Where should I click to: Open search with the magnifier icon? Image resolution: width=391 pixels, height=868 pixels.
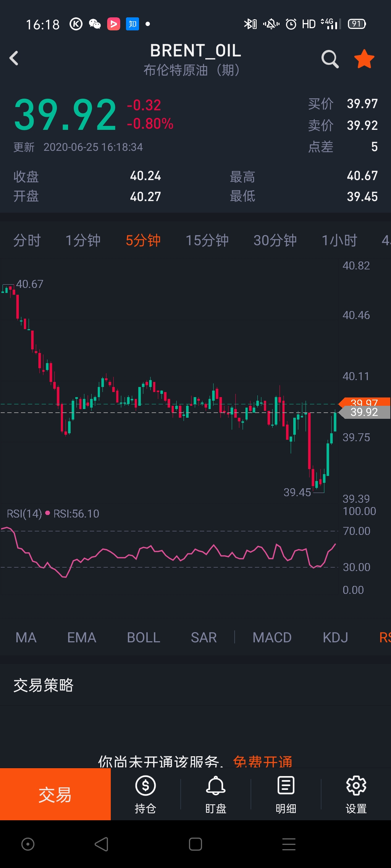(x=330, y=59)
